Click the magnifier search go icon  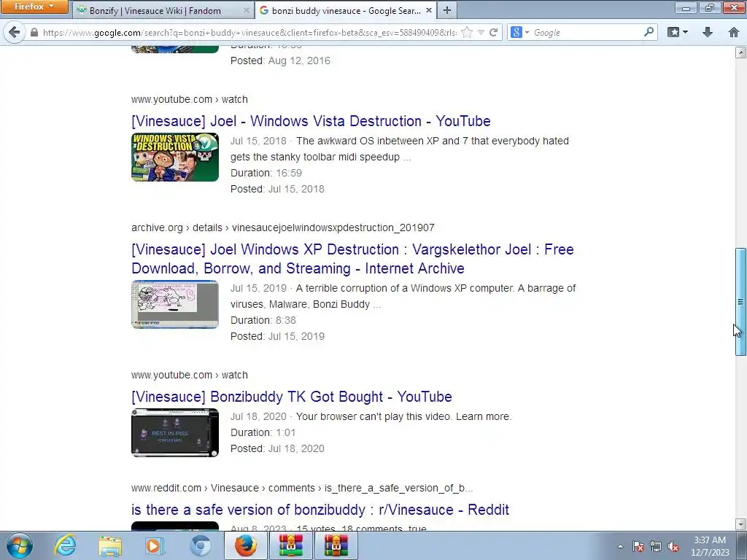[x=649, y=32]
